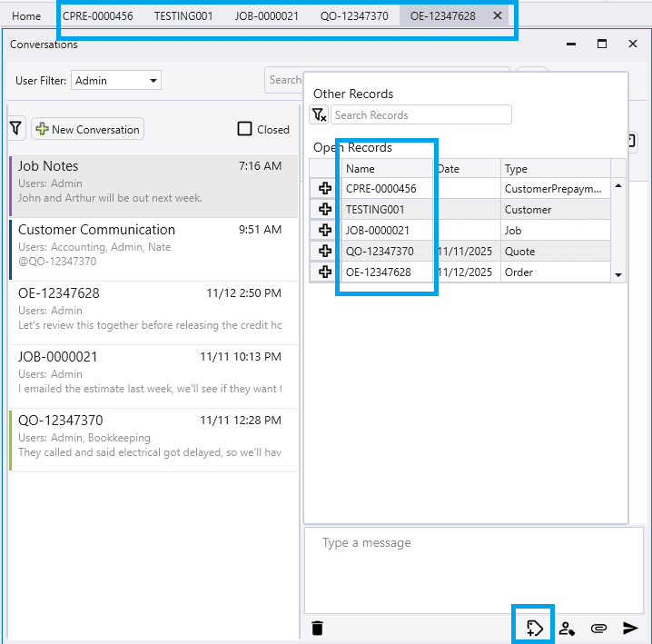Toggle the Closed checkbox

244,129
